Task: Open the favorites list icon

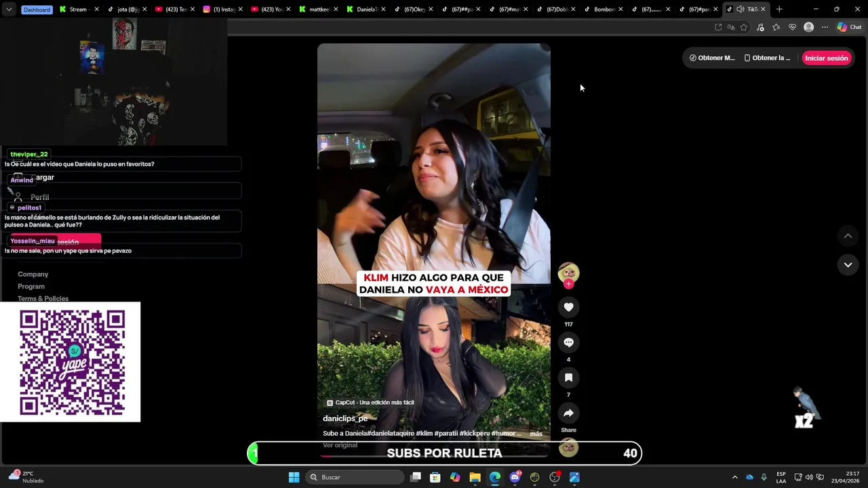Action: [776, 27]
